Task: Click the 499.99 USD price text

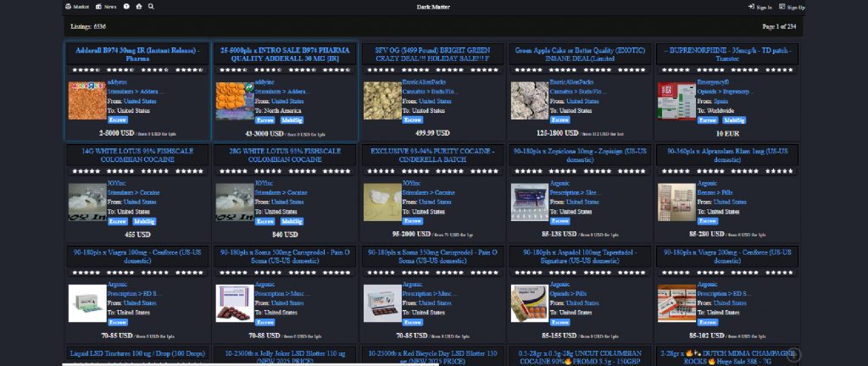Action: click(432, 133)
